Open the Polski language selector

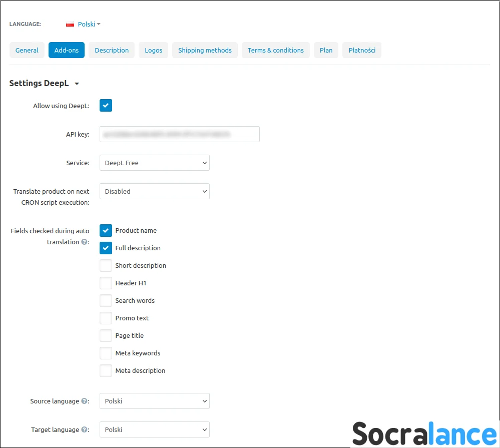point(89,24)
